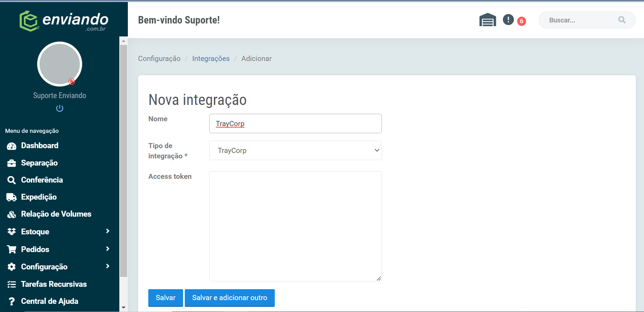This screenshot has height=312, width=644.
Task: Click the Separação briefcase icon
Action: coord(12,163)
